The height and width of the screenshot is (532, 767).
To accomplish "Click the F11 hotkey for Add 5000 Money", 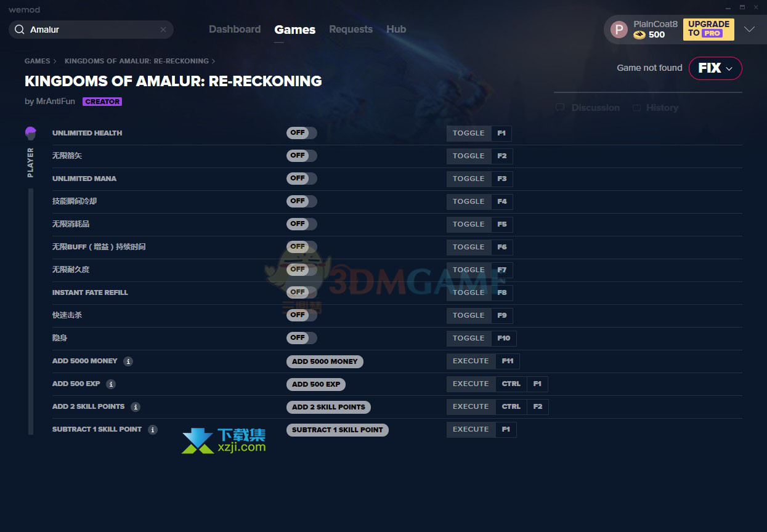I will point(508,361).
